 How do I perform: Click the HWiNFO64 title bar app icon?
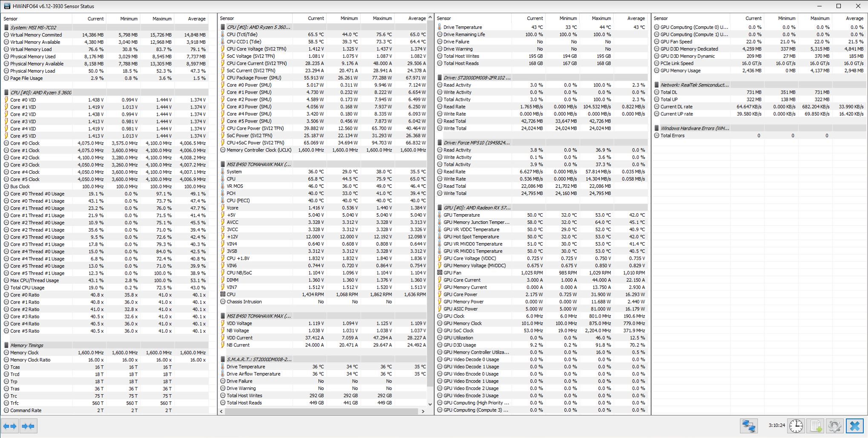tap(7, 6)
